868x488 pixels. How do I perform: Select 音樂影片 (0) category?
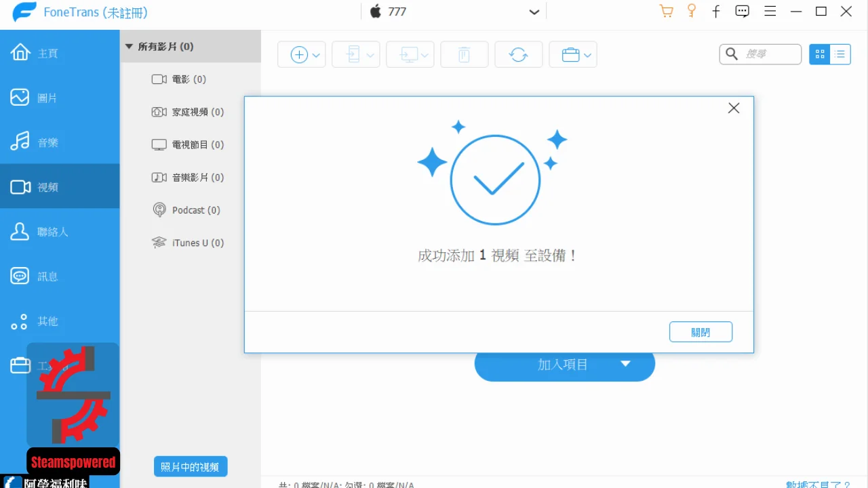pos(188,177)
